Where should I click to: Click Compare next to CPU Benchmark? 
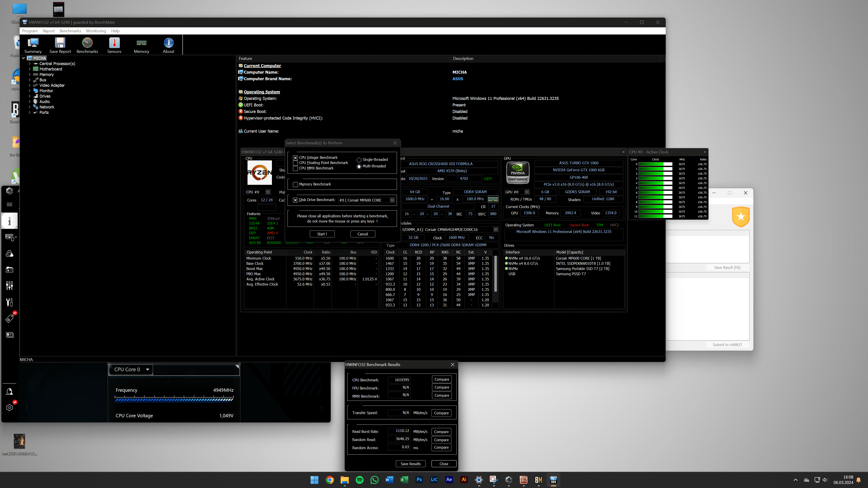[x=441, y=380]
